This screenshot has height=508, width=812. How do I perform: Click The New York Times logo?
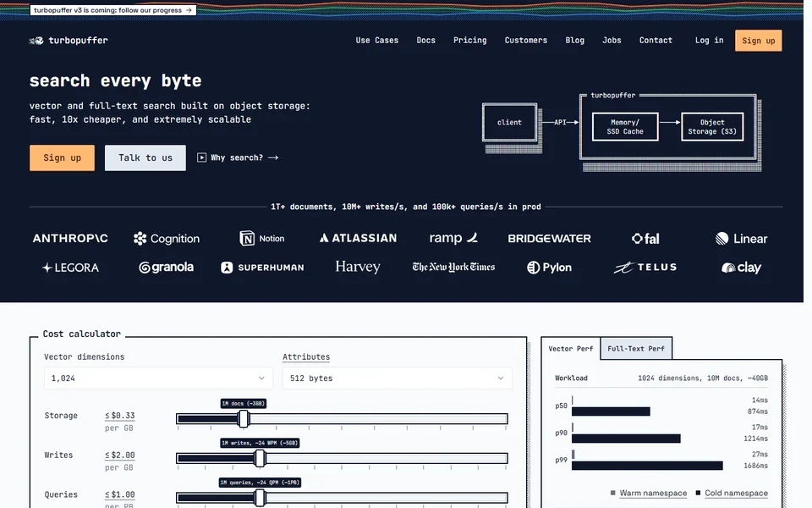tap(453, 267)
